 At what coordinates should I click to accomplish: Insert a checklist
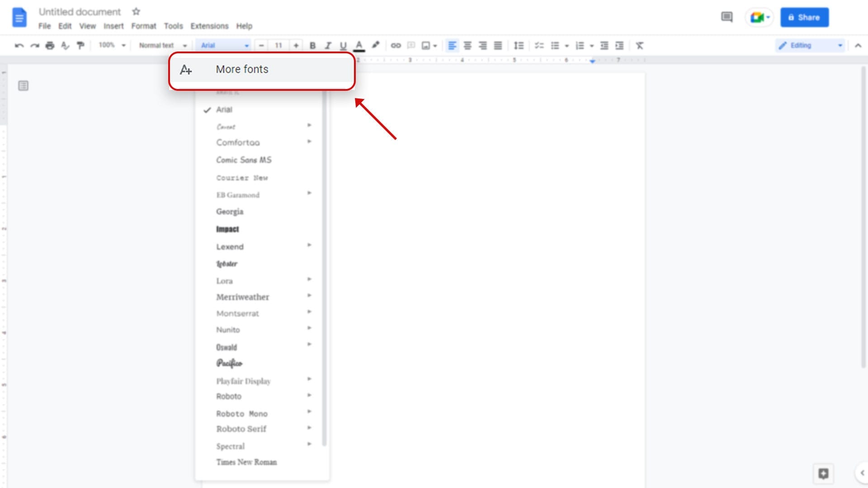tap(539, 45)
